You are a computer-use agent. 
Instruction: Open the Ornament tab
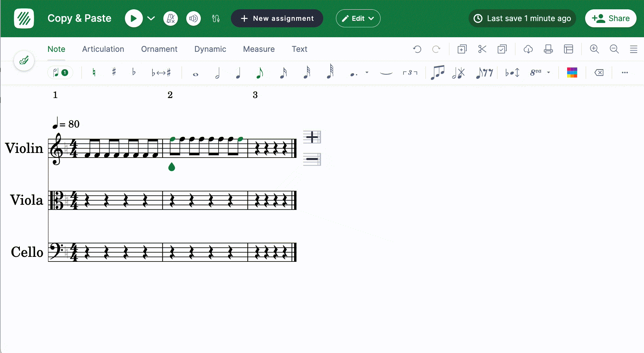(159, 49)
